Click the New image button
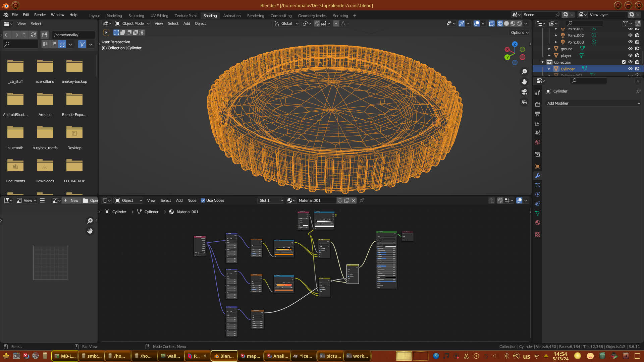Screen dimensions: 644x362 (71, 200)
